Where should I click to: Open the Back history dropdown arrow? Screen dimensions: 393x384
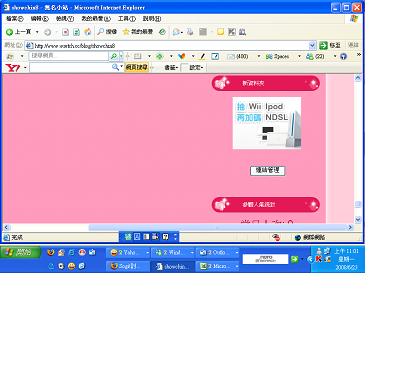point(37,32)
